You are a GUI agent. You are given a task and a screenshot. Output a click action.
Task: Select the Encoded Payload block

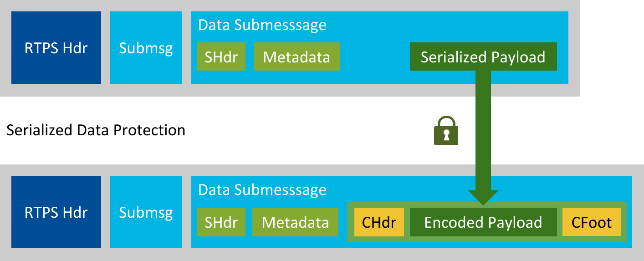483,222
